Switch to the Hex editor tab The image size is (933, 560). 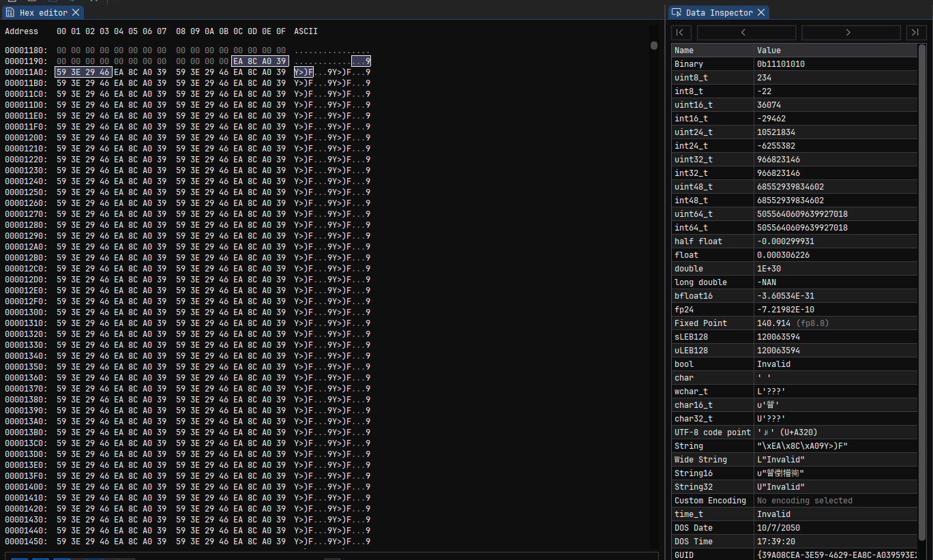[x=42, y=12]
